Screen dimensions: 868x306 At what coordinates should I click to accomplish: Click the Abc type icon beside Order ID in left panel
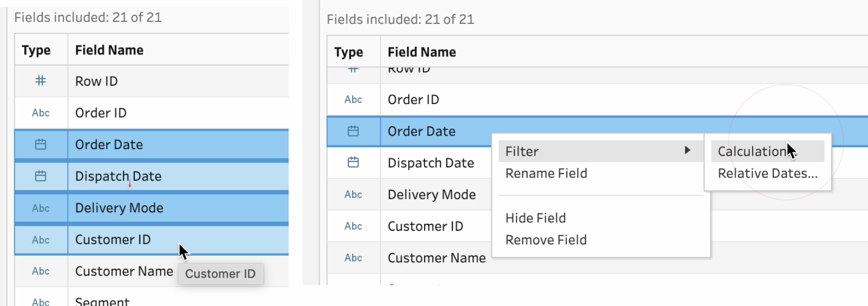click(41, 113)
